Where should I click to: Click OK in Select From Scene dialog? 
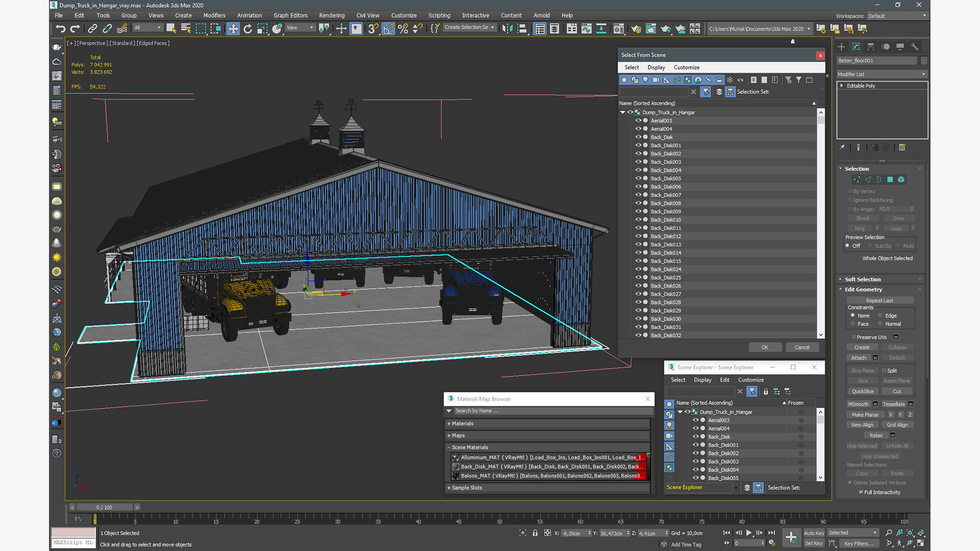765,347
